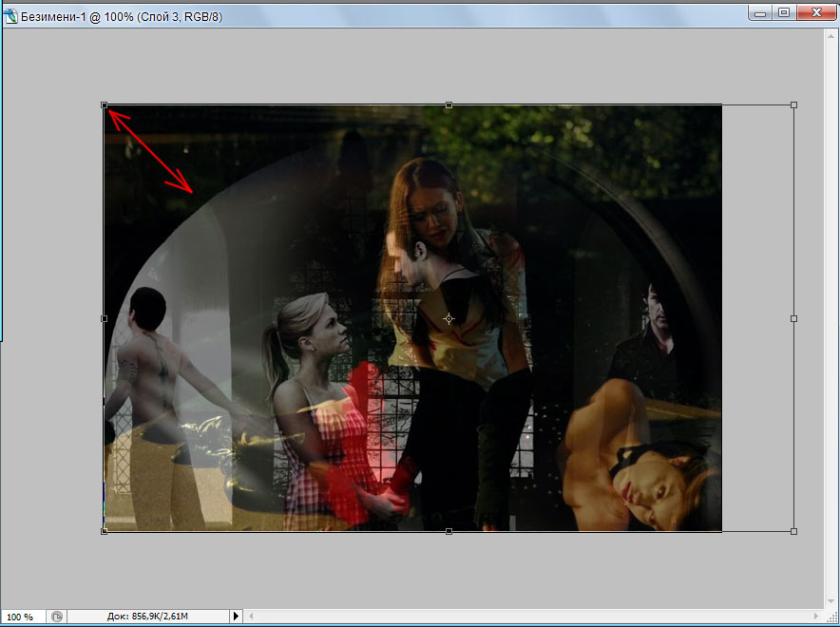Maximize the Безимени-1 document window
The height and width of the screenshot is (627, 840).
(x=784, y=12)
